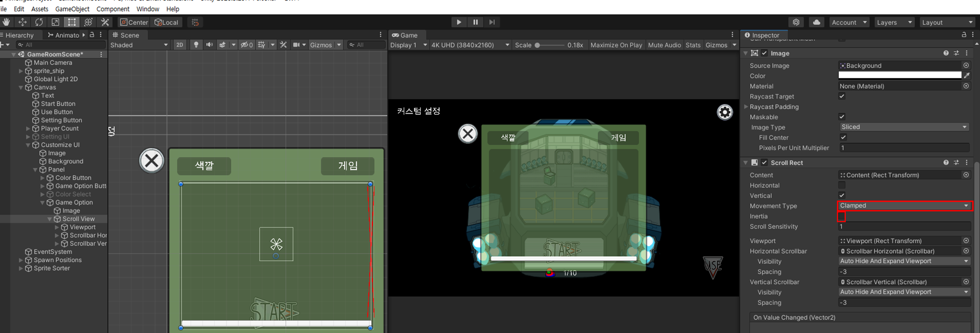Toggle Center pivot mode button
The image size is (980, 333).
(x=134, y=22)
